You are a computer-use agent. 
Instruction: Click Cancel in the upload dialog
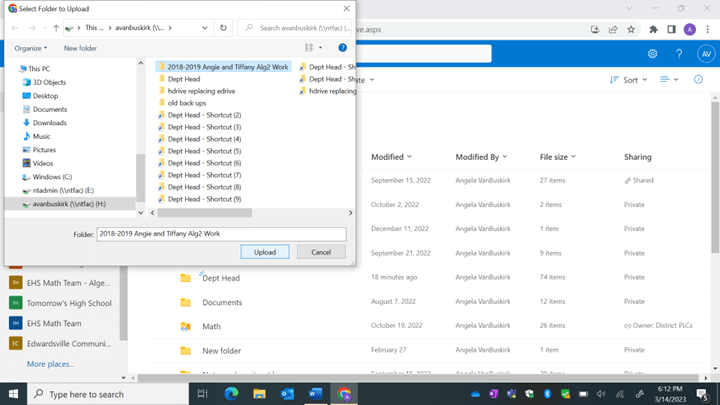tap(321, 252)
